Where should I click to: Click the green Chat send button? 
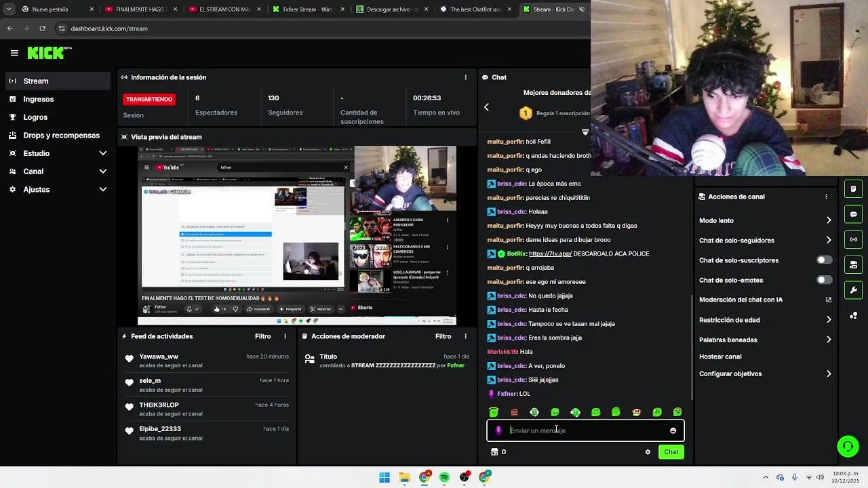tap(671, 452)
